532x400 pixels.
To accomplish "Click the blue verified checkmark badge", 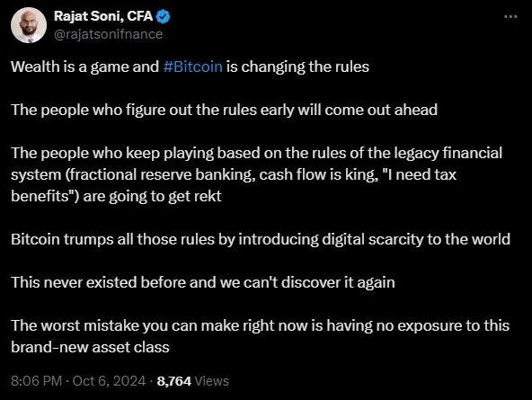I will [x=164, y=16].
